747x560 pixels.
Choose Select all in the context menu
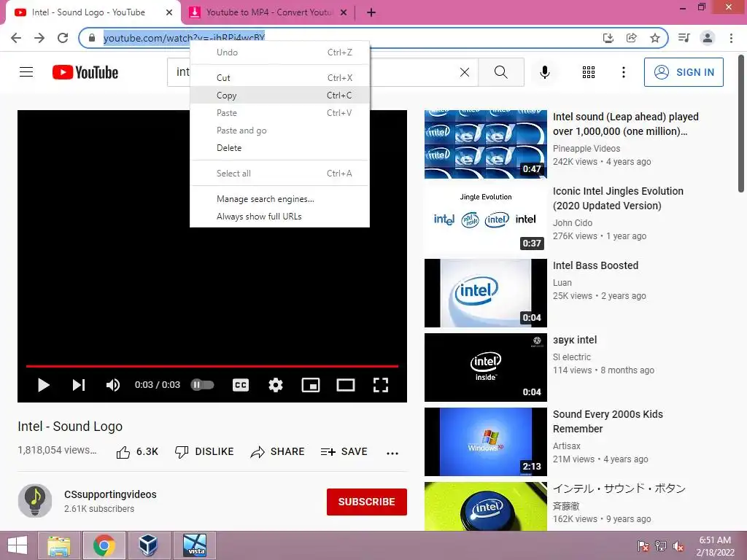(279, 174)
